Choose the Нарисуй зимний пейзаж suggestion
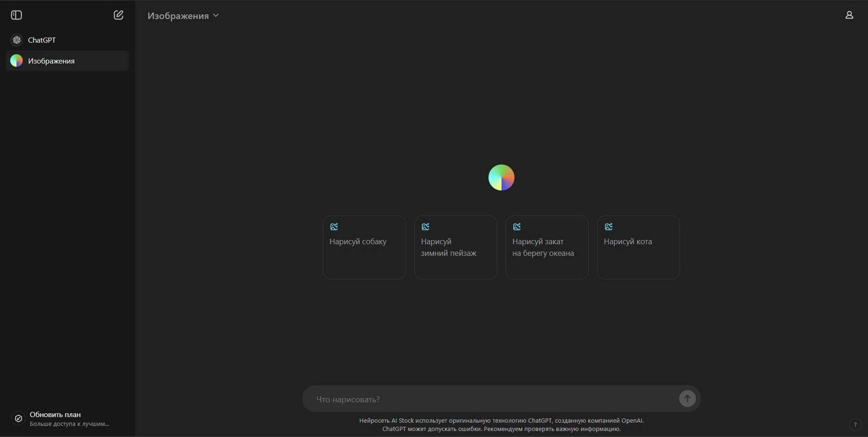Screen dimensions: 868x437 [456, 247]
